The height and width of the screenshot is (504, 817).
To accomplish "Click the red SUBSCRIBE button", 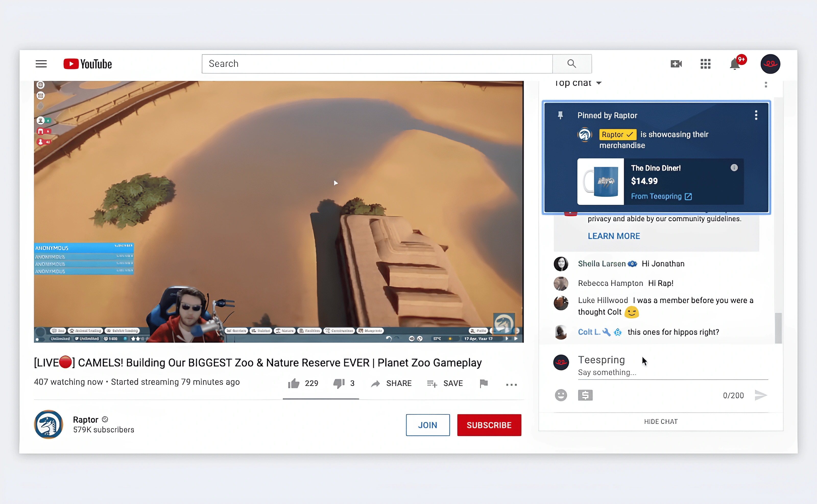I will click(x=489, y=425).
